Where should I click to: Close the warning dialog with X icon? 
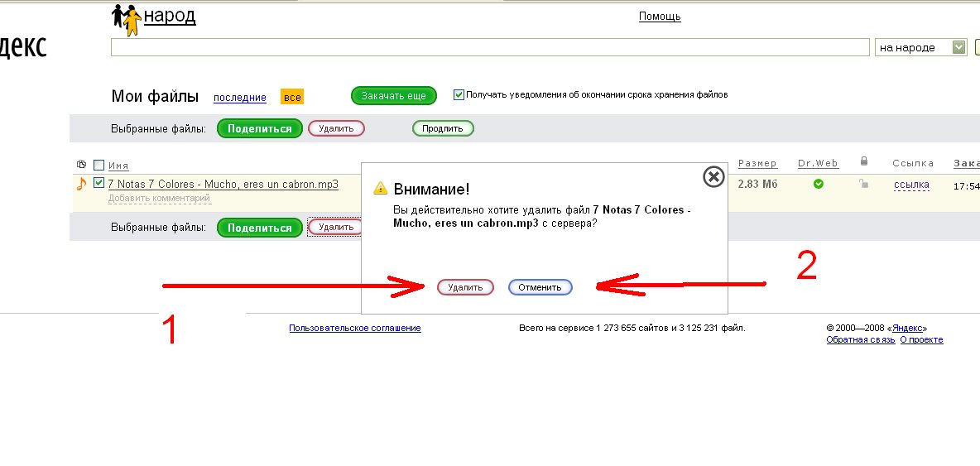713,177
